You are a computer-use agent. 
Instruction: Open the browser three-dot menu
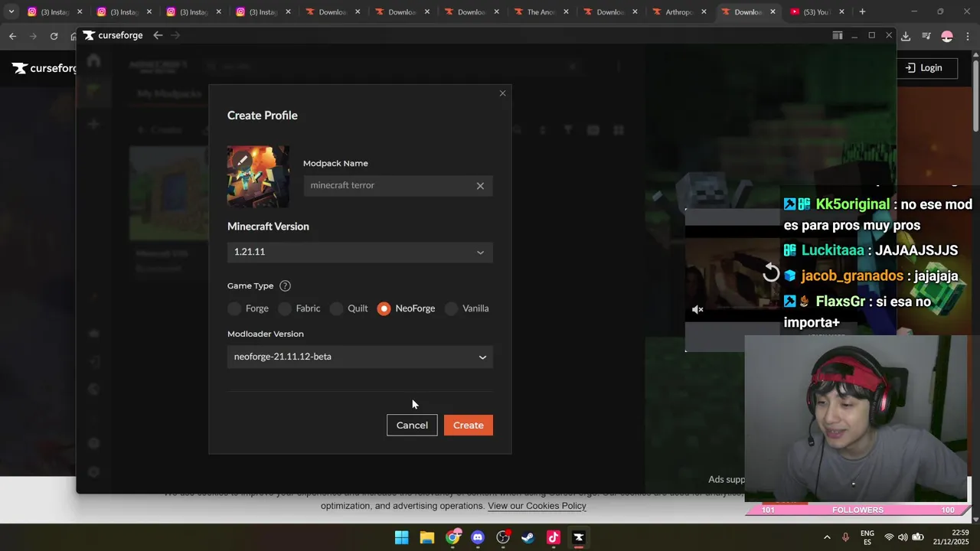tap(968, 36)
